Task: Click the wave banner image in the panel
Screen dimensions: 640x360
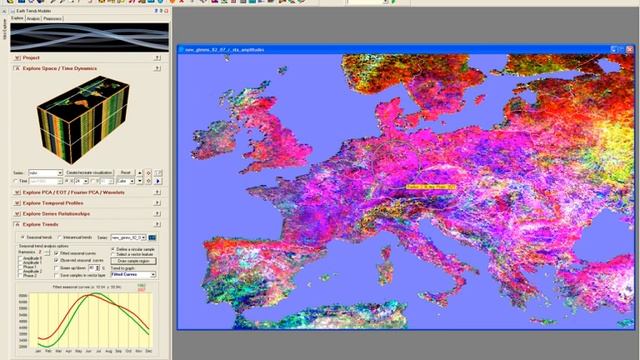Action: 89,37
